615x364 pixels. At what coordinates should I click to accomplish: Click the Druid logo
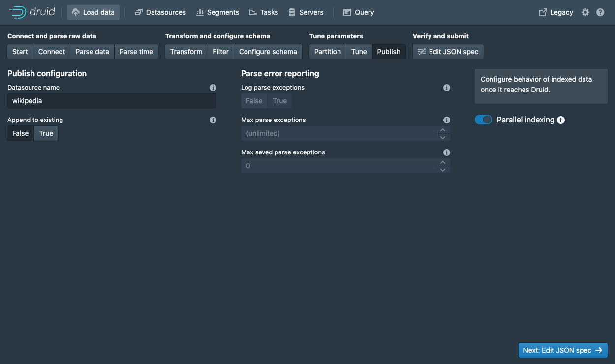[x=32, y=12]
